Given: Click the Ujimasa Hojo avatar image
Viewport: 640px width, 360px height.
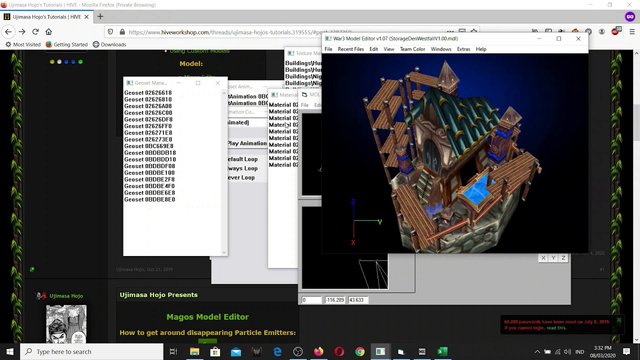Looking at the screenshot, I should 66,324.
